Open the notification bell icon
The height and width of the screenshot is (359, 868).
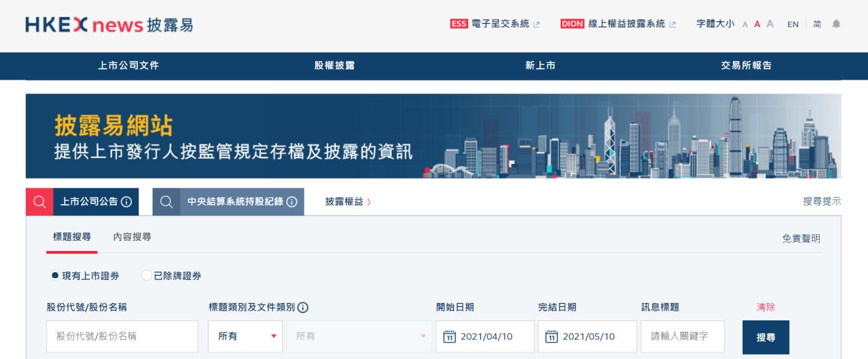[x=837, y=24]
